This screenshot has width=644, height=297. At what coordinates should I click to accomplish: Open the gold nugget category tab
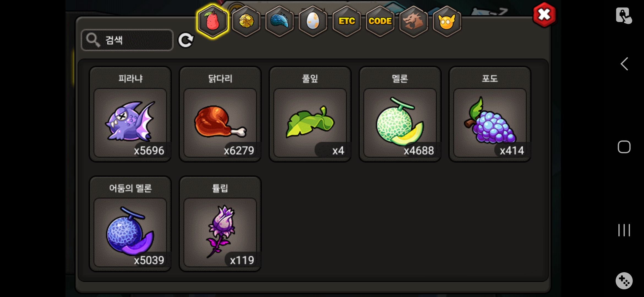click(246, 21)
